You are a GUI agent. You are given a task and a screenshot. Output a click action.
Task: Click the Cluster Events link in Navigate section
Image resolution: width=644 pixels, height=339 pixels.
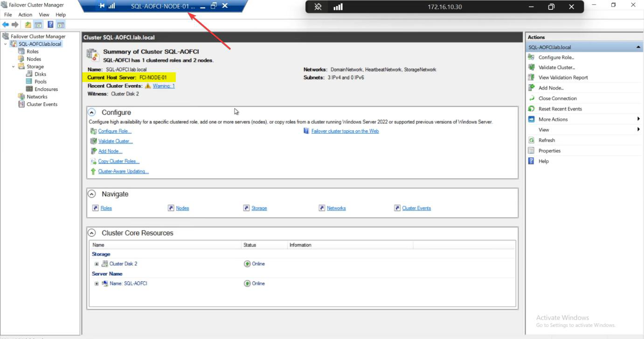click(416, 208)
